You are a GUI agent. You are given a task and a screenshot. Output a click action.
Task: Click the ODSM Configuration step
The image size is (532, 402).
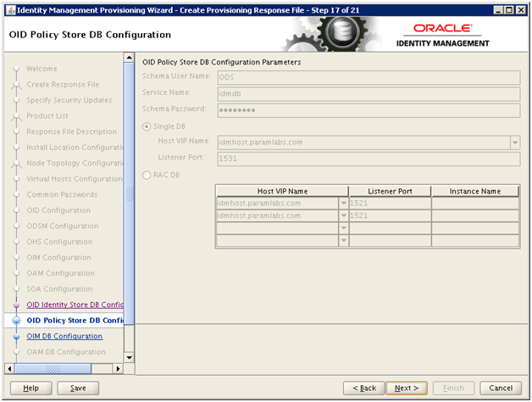[63, 226]
